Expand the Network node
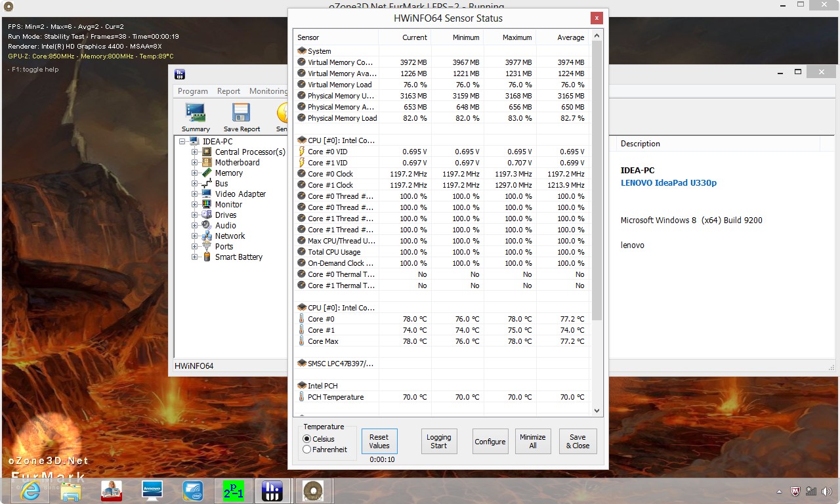 coord(195,236)
